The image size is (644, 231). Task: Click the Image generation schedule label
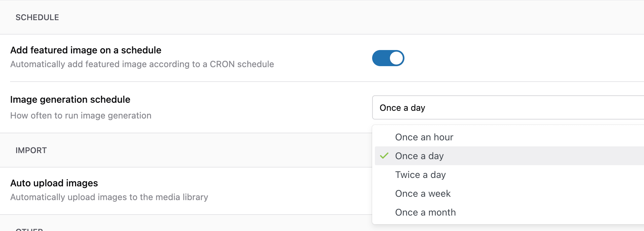(70, 99)
